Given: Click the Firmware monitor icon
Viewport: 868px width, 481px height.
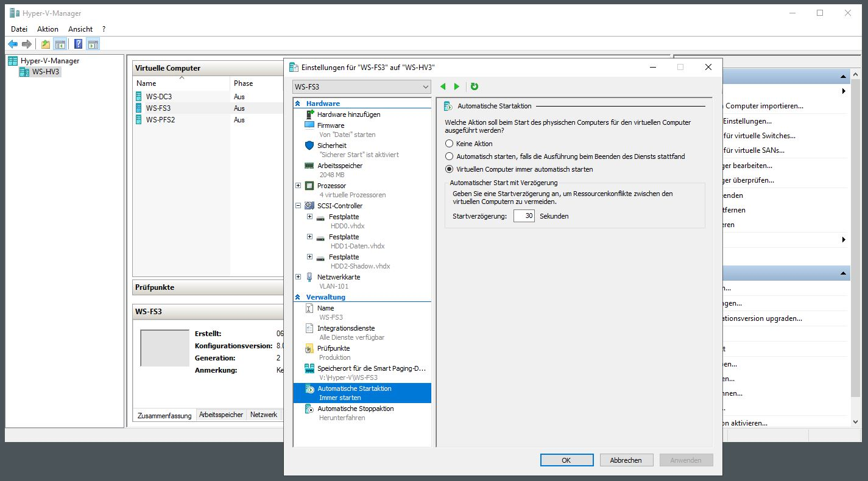Looking at the screenshot, I should click(309, 125).
